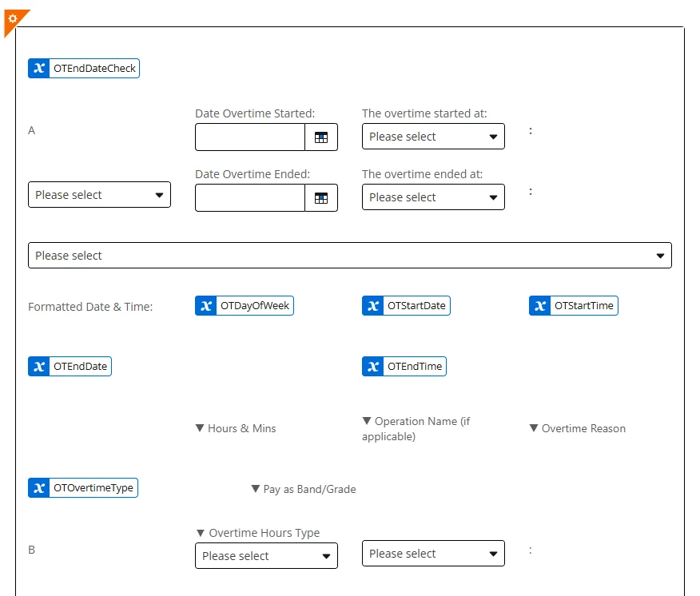
Task: Open the dropdown right of Overtime Hours Type
Action: click(x=433, y=554)
